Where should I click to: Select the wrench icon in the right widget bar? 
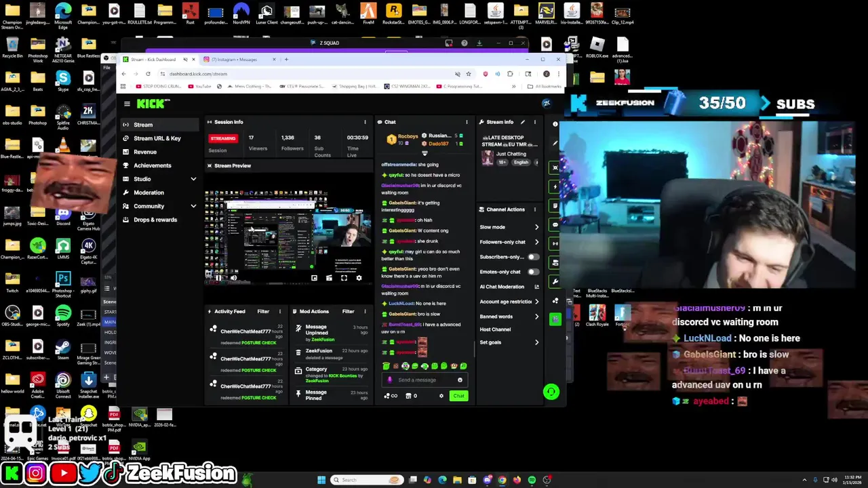[555, 281]
